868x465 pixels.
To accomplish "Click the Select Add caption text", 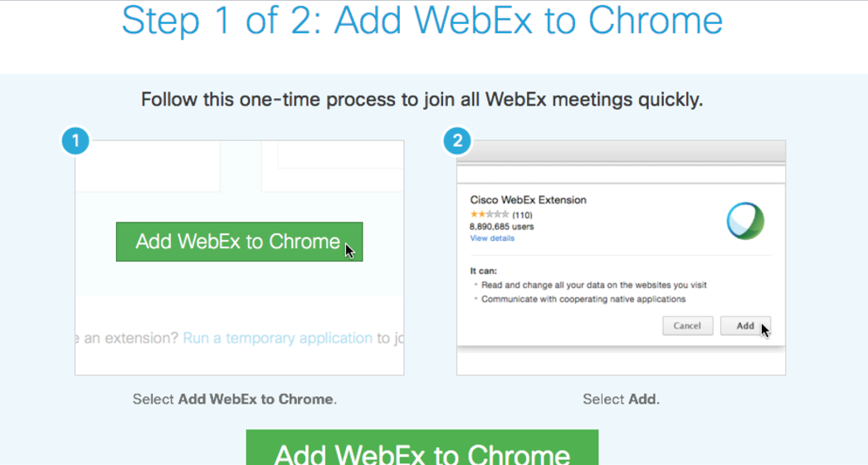I will 621,399.
